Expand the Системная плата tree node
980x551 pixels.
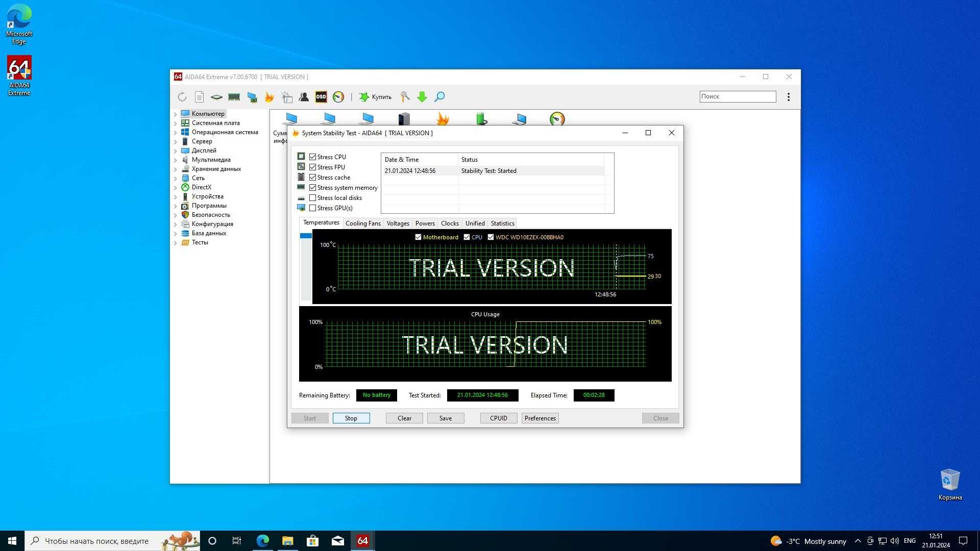176,123
